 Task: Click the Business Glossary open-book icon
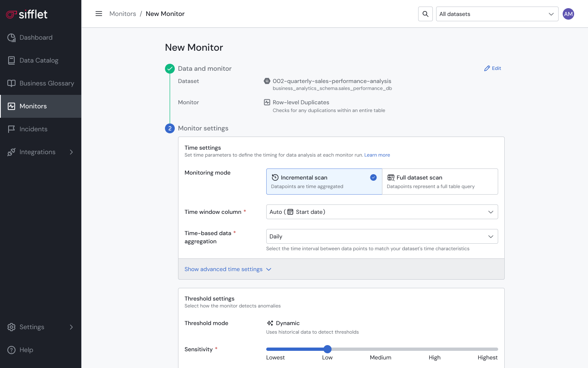pos(11,83)
